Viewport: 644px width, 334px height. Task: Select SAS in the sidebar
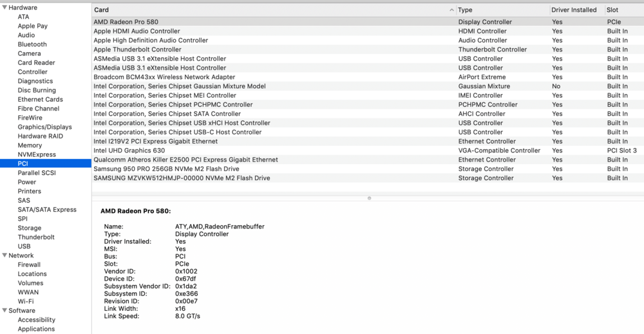point(24,201)
